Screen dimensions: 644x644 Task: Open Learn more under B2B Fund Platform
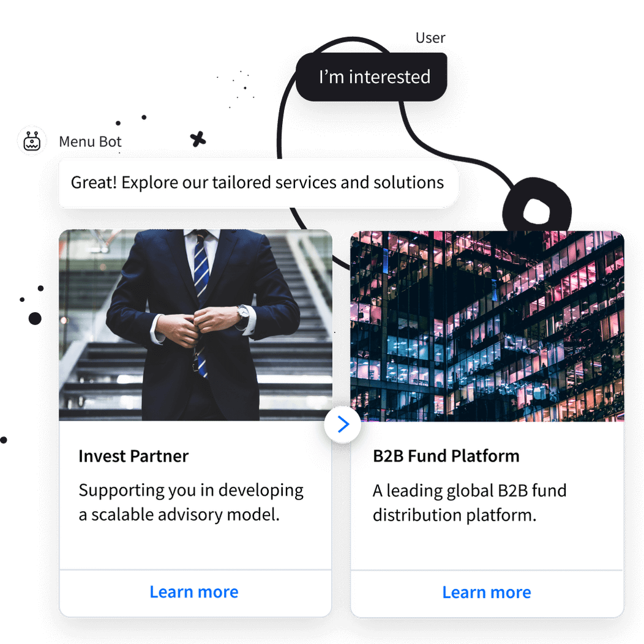pos(487,592)
